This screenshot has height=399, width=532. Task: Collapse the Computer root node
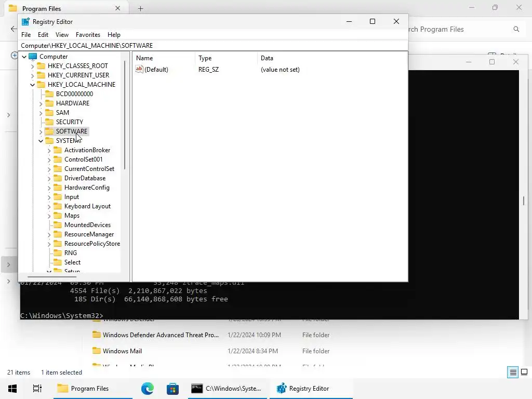24,57
